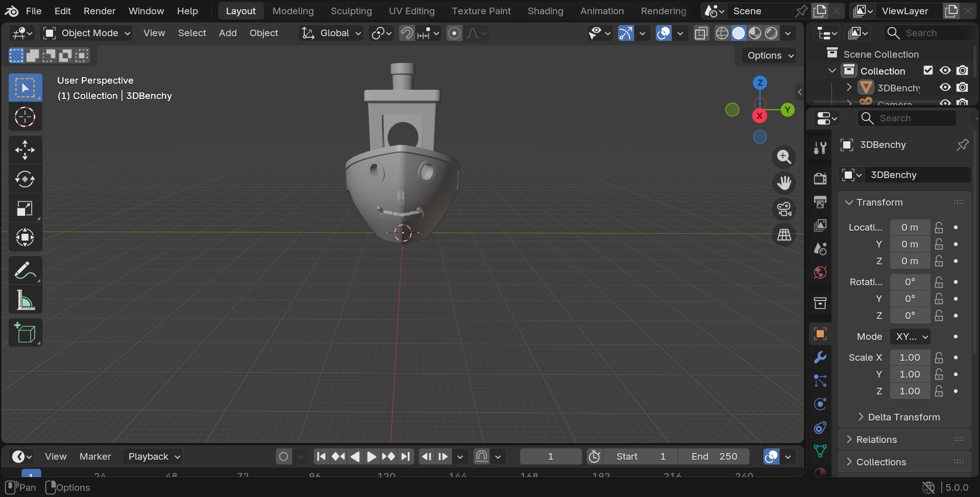Open the Particles properties tab

pyautogui.click(x=820, y=381)
